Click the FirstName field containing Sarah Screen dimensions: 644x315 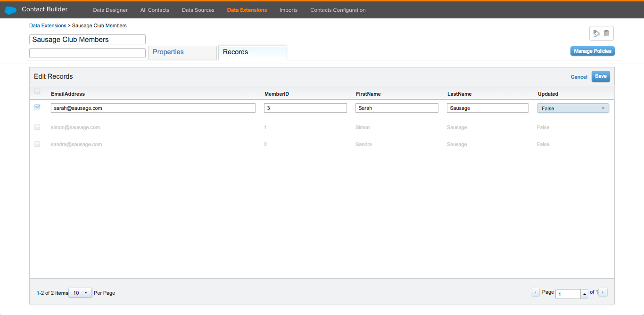click(x=397, y=108)
